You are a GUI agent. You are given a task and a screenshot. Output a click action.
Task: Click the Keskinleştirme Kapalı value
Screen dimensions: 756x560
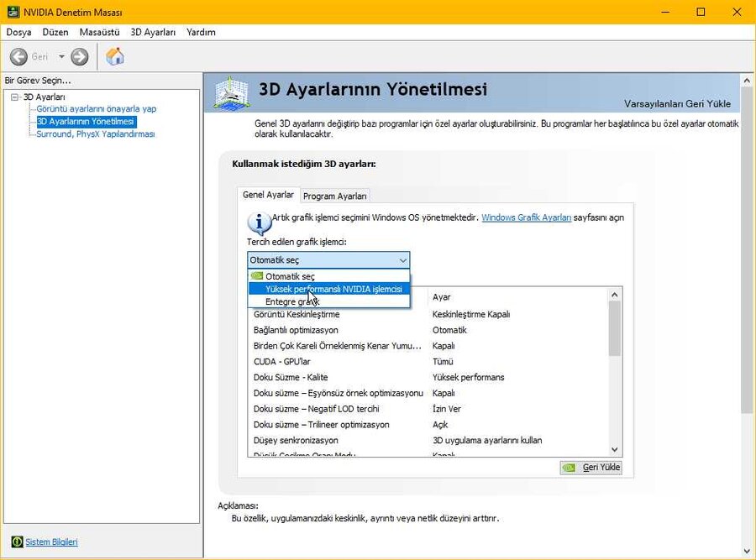pos(471,314)
